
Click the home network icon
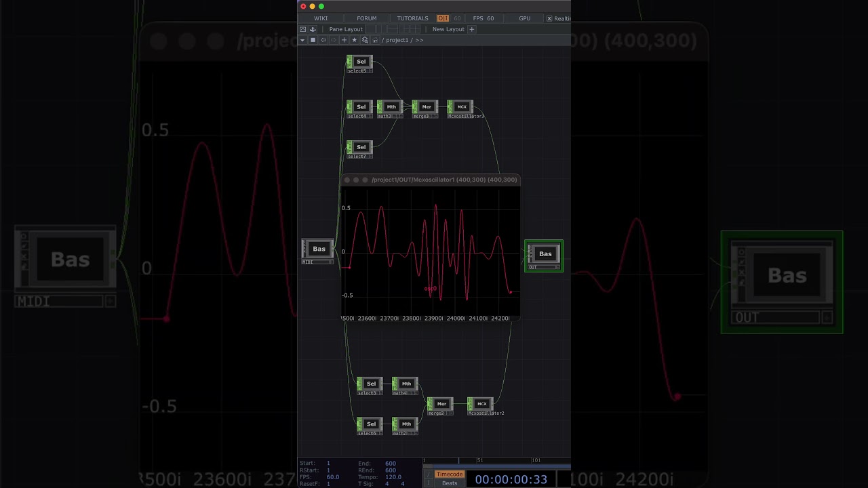click(375, 40)
